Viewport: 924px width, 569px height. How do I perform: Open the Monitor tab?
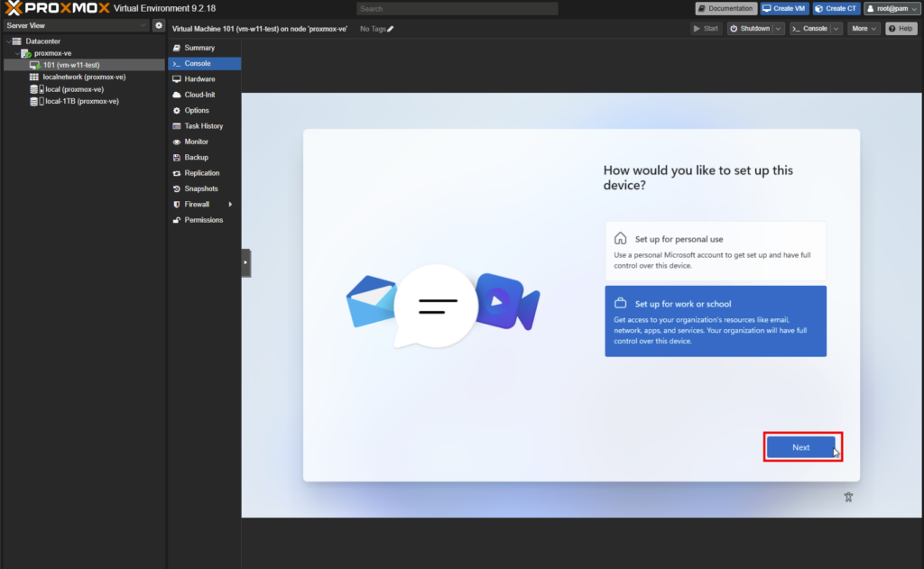[x=205, y=142]
